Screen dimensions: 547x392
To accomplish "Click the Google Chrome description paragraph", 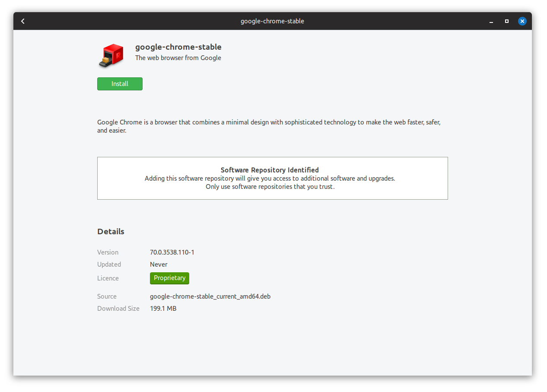I will [x=269, y=126].
